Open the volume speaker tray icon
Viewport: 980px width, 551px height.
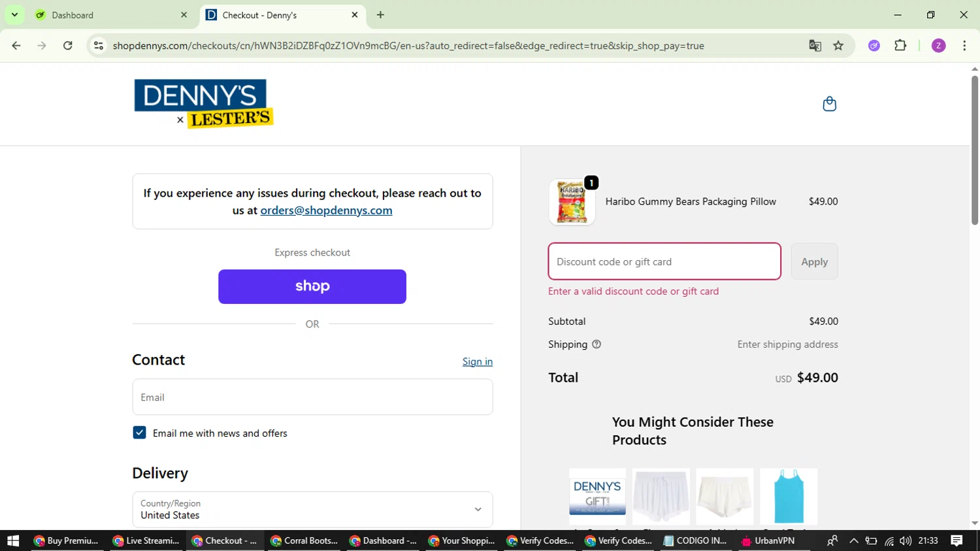pos(906,541)
